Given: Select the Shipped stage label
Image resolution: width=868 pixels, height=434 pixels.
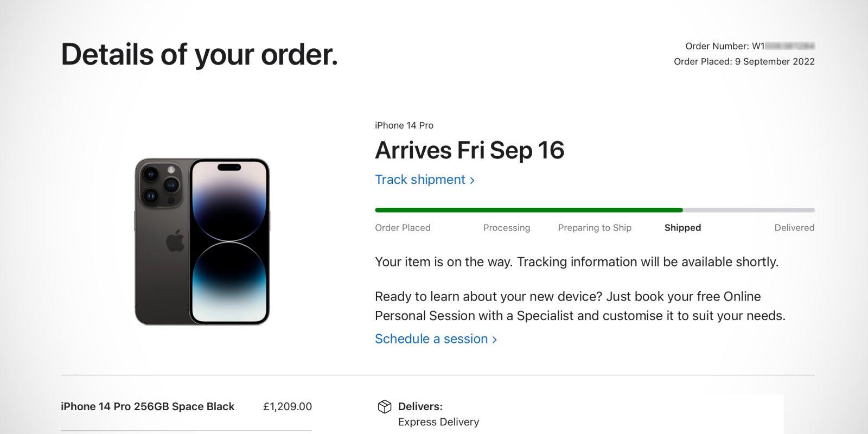Looking at the screenshot, I should [682, 228].
